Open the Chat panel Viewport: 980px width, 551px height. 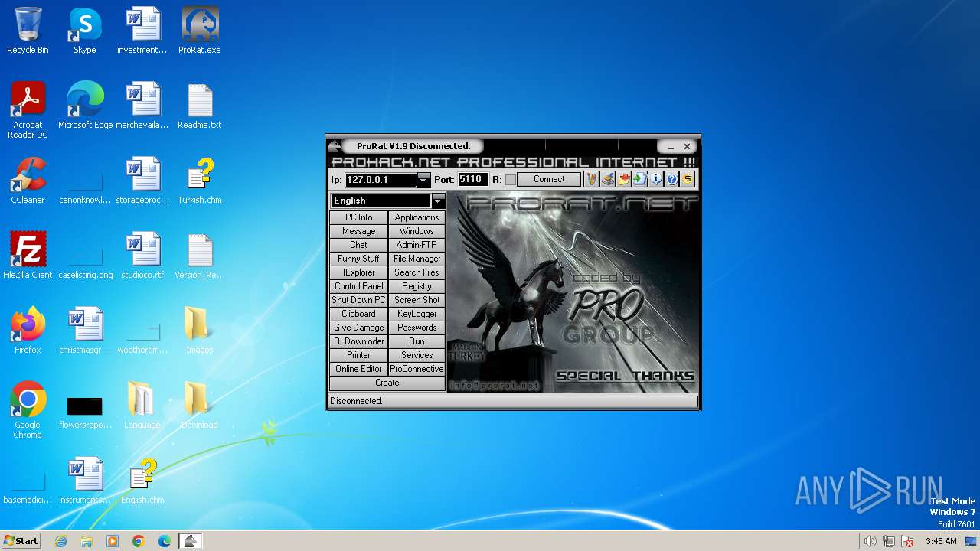[358, 245]
